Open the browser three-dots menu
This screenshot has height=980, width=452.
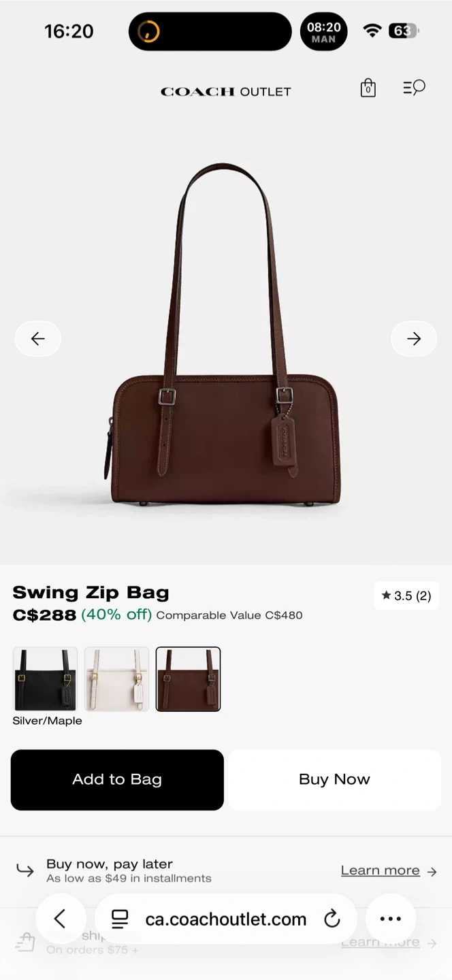(391, 919)
